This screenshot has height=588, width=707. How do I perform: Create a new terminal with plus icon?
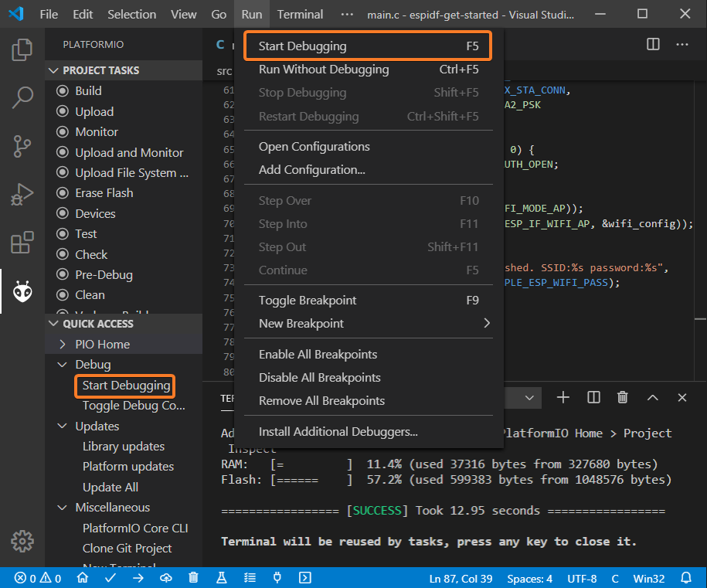(x=563, y=397)
